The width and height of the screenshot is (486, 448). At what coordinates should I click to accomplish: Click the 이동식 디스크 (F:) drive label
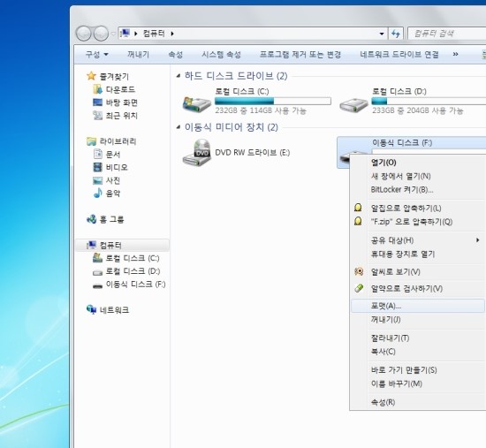tap(402, 143)
